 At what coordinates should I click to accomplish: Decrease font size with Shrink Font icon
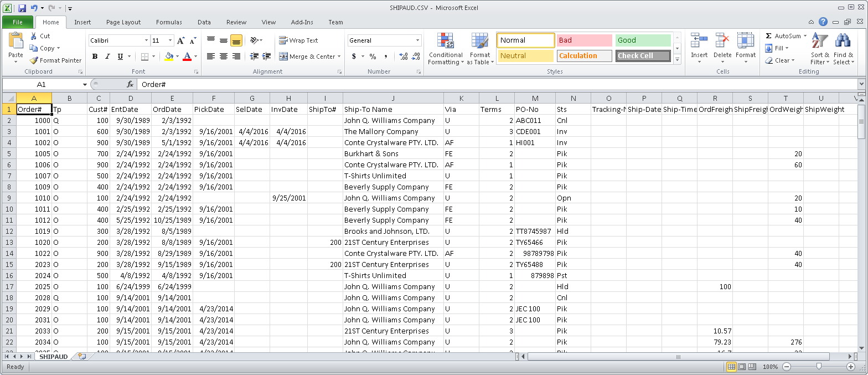(x=193, y=40)
